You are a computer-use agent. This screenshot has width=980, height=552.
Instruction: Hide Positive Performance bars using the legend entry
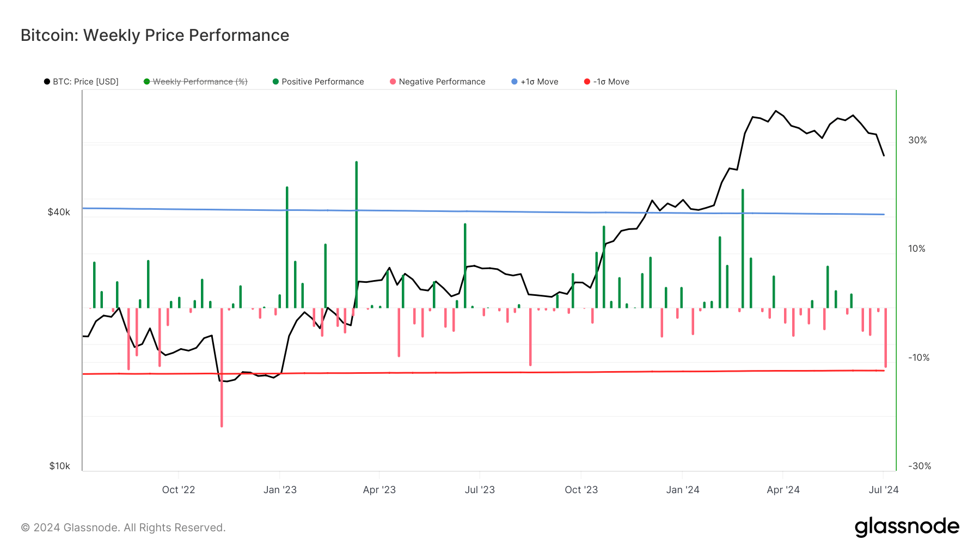(x=322, y=82)
